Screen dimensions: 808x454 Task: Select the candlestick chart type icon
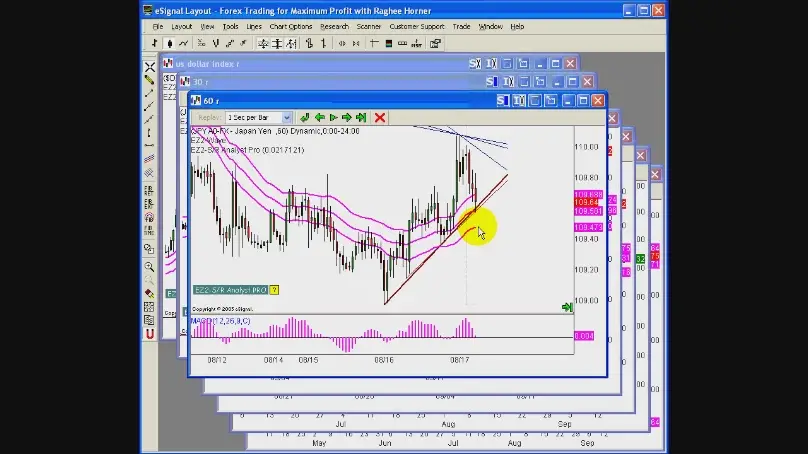169,44
